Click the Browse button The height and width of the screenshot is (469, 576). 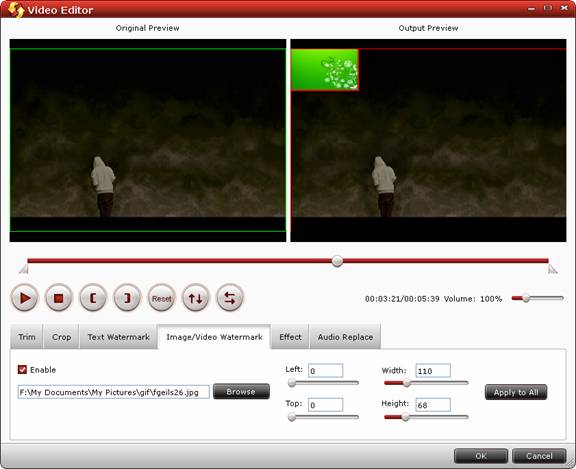(x=241, y=392)
